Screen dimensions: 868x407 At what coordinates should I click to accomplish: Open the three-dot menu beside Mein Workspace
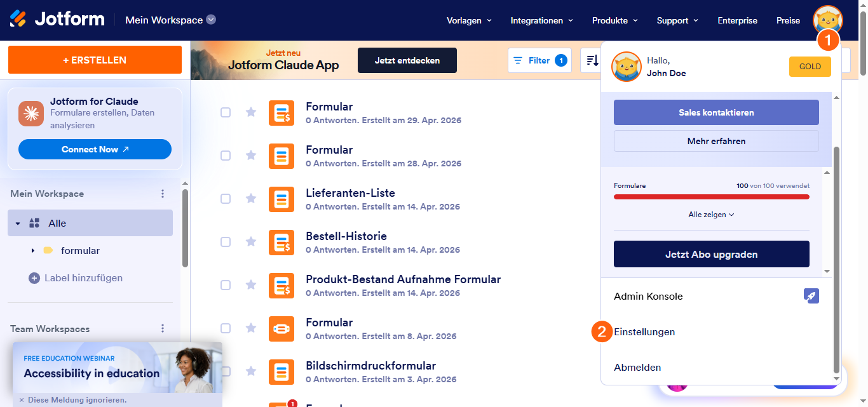(163, 194)
